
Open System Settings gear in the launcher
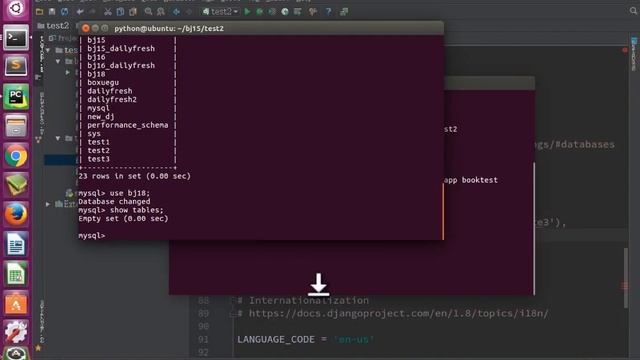click(16, 332)
